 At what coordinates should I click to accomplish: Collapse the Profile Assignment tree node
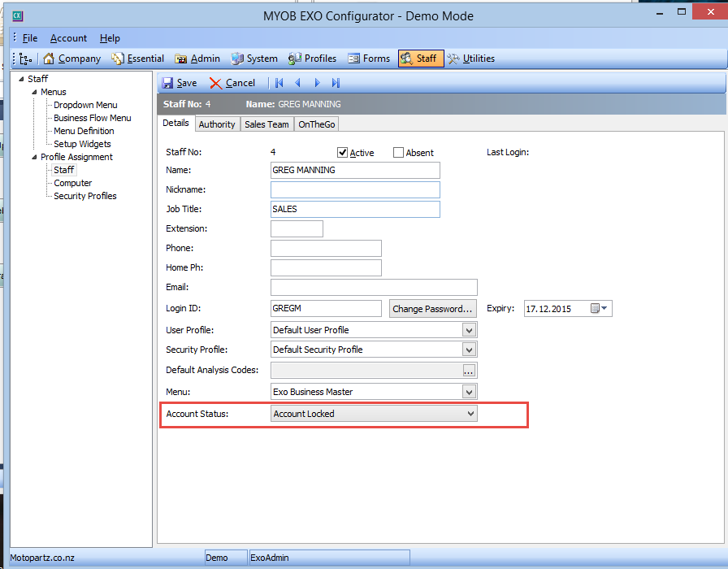(34, 157)
